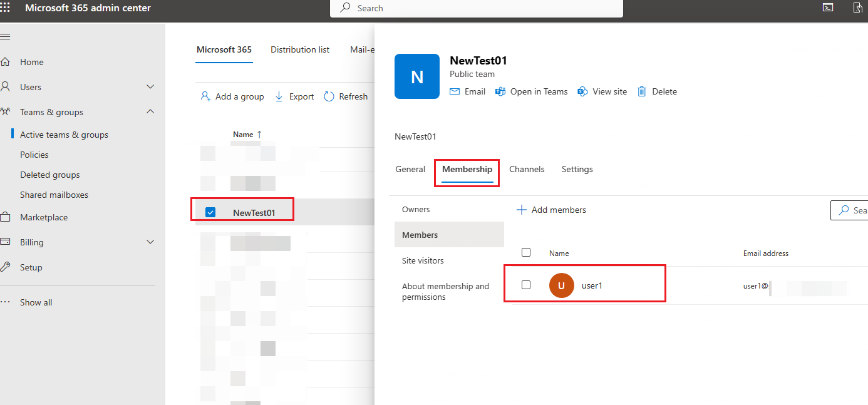868x405 pixels.
Task: Click the Setup wrench icon
Action: tap(6, 267)
